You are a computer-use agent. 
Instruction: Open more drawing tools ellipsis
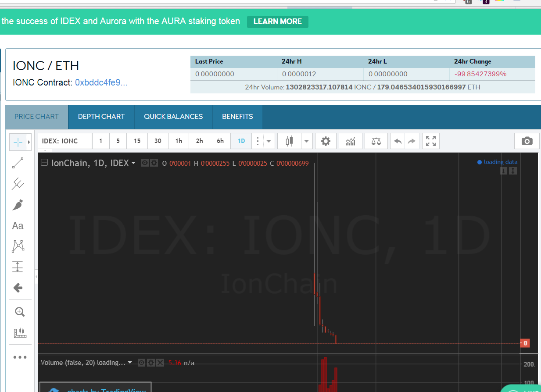tap(20, 357)
